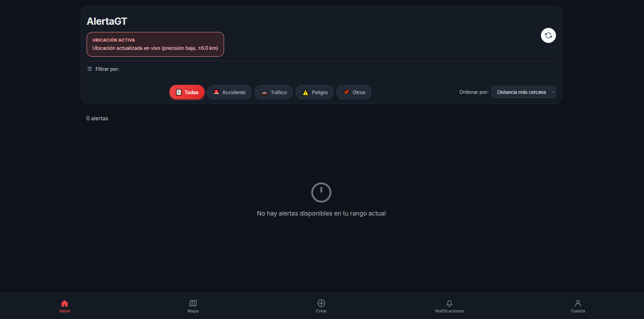Screen dimensions: 644x319
Task: Click the empty-state clock icon
Action: (x=321, y=192)
